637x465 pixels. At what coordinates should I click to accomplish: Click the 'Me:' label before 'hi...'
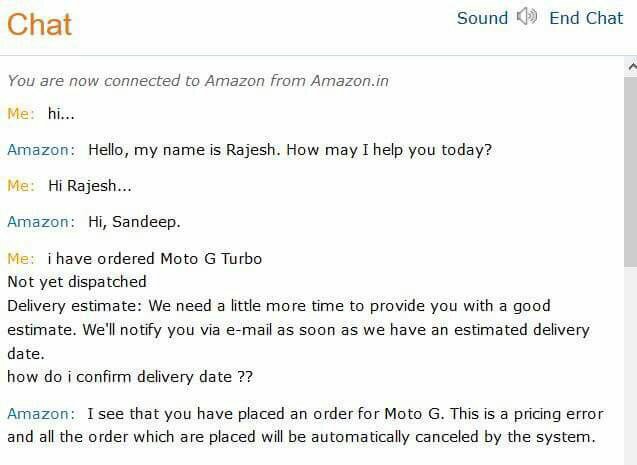[21, 113]
